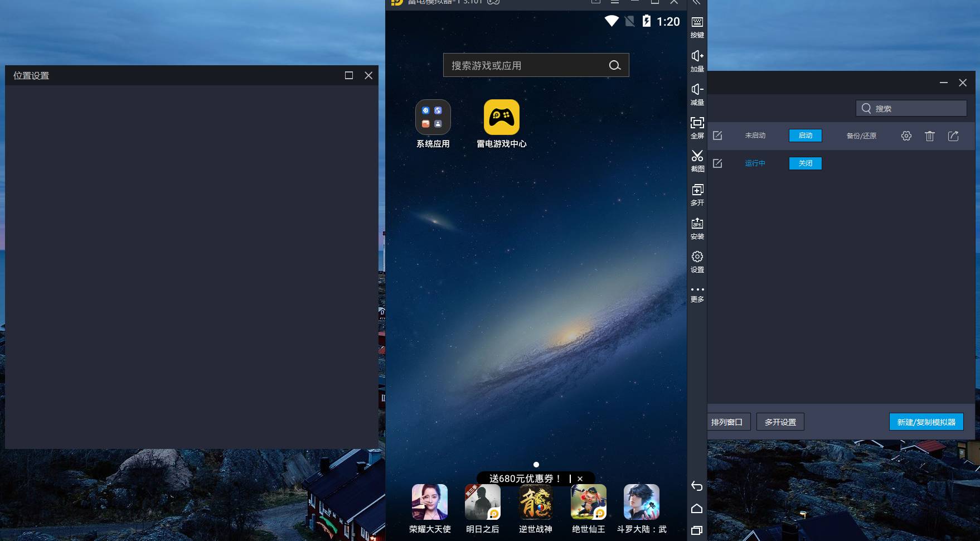The width and height of the screenshot is (980, 541).
Task: Delete stopped emulator with trash icon
Action: [930, 136]
